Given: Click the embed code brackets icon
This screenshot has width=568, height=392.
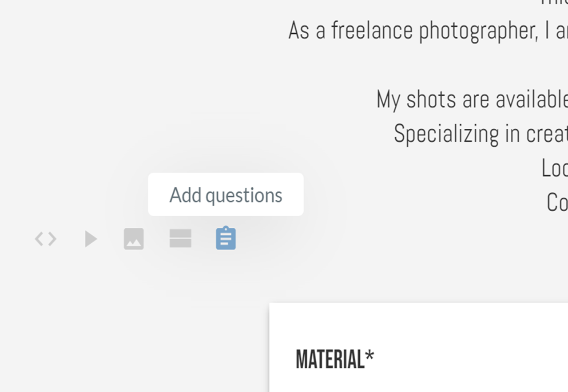Looking at the screenshot, I should pos(46,239).
